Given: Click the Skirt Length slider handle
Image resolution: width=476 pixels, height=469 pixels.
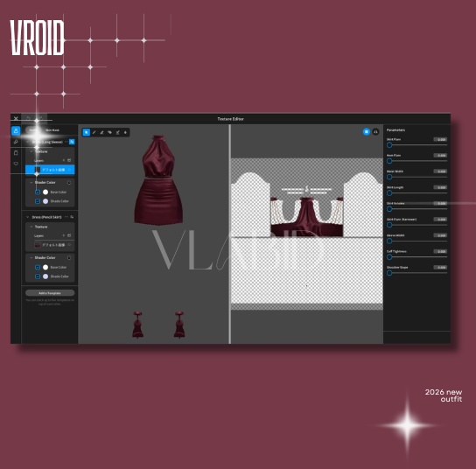Looking at the screenshot, I should pos(389,193).
